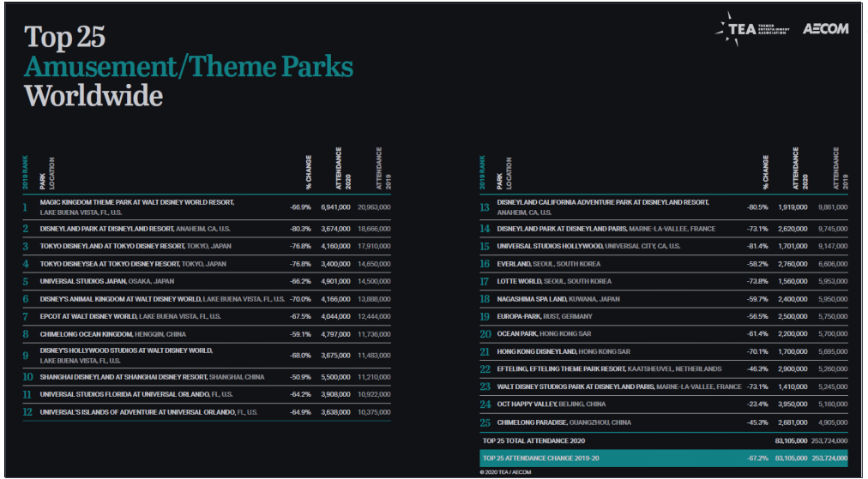This screenshot has width=868, height=479.
Task: Select 'Hong Kong Disneyland' park name
Action: pos(536,351)
